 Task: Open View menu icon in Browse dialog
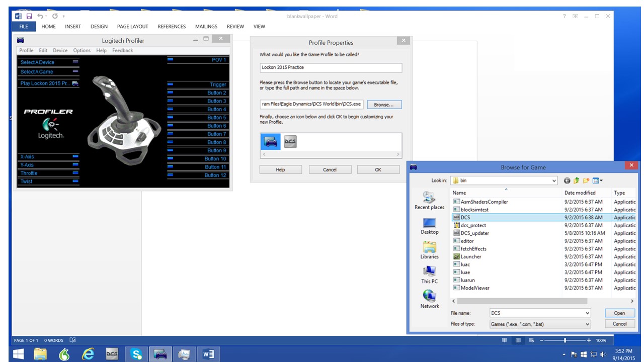pyautogui.click(x=597, y=180)
